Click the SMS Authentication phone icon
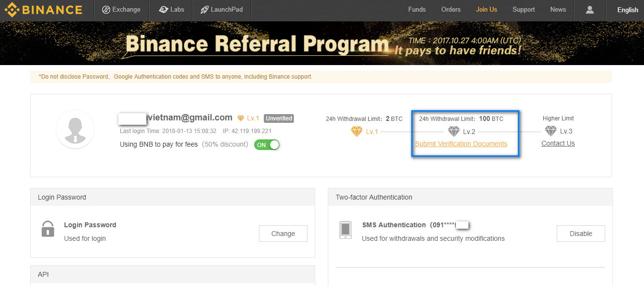The width and height of the screenshot is (644, 286). (x=345, y=230)
